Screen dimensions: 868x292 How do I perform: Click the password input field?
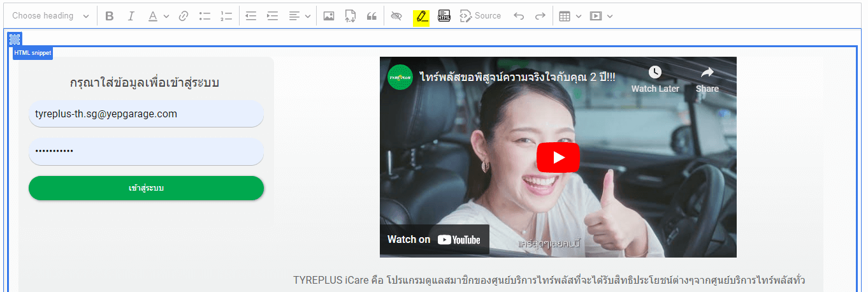tap(146, 151)
